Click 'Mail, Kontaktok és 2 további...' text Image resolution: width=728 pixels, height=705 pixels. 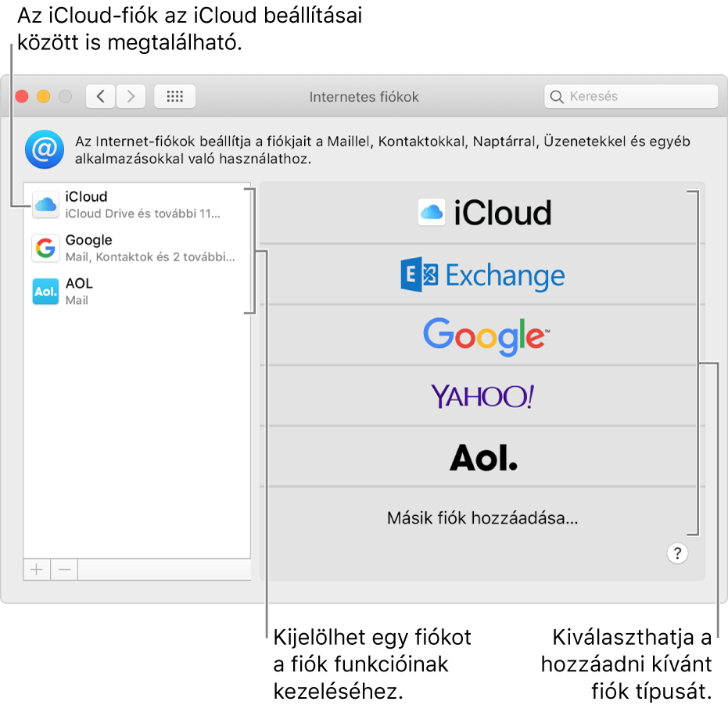click(150, 256)
